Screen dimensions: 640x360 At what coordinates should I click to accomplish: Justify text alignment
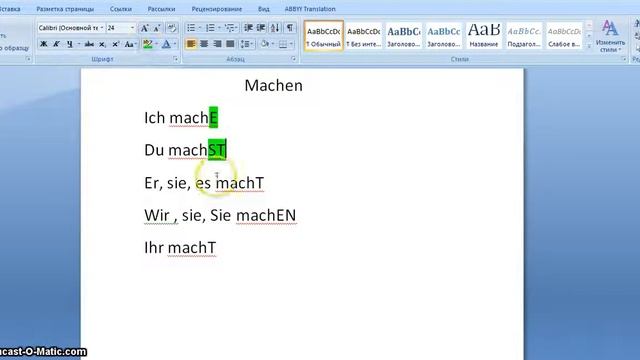click(230, 44)
